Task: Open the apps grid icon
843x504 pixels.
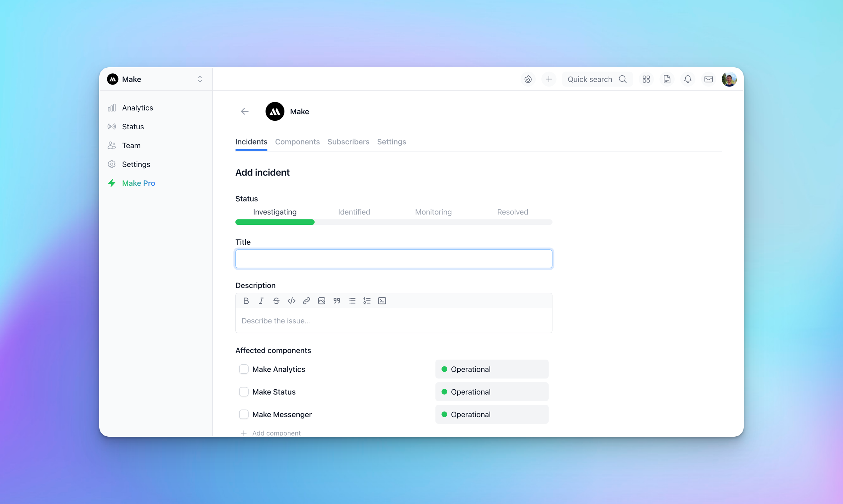Action: [646, 79]
